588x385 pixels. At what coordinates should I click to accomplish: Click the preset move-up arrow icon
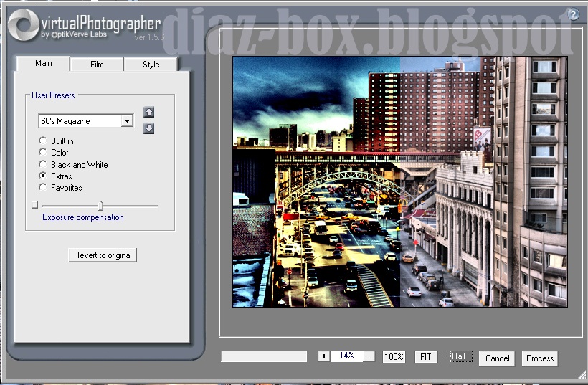[x=149, y=112]
